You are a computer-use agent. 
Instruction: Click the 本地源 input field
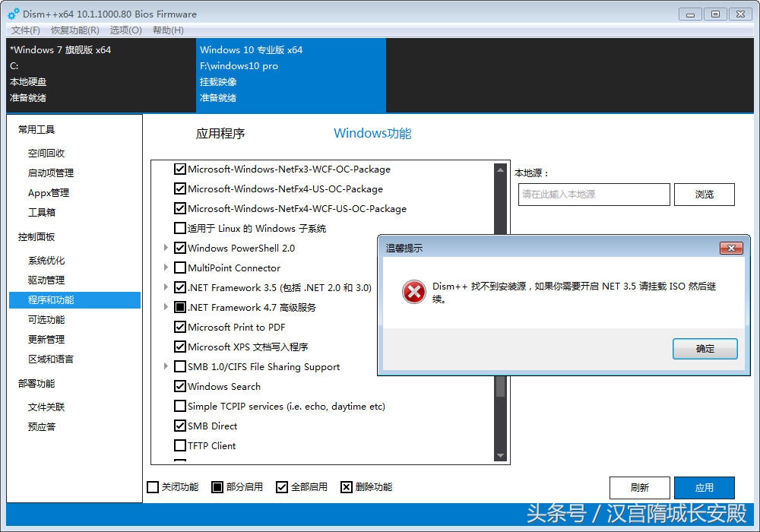click(594, 195)
